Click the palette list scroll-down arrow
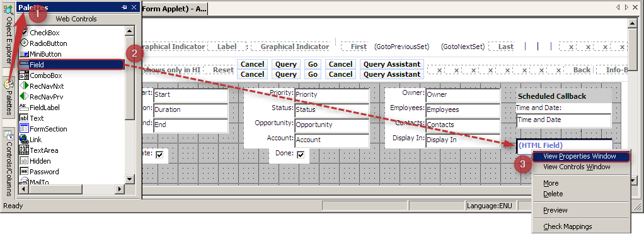Image resolution: width=644 pixels, height=234 pixels. (x=130, y=179)
